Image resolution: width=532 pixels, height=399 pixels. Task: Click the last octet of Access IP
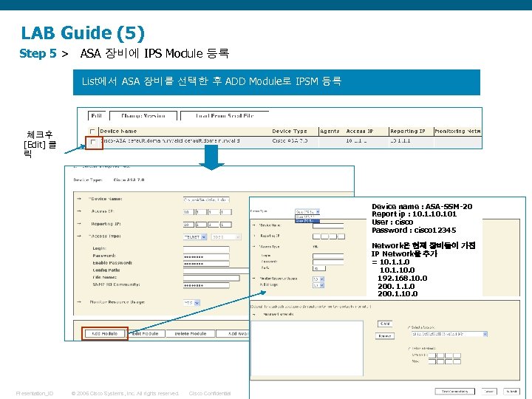pos(226,212)
